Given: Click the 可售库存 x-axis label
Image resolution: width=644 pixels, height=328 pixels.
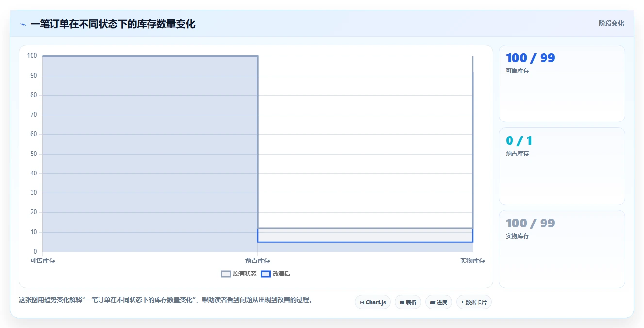Looking at the screenshot, I should pos(43,260).
